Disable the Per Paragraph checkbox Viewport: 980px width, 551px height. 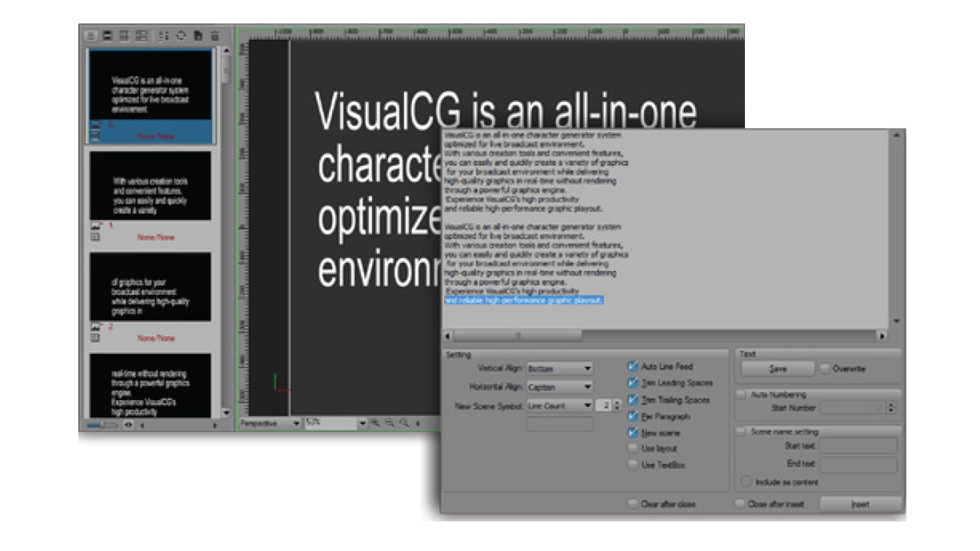[633, 416]
